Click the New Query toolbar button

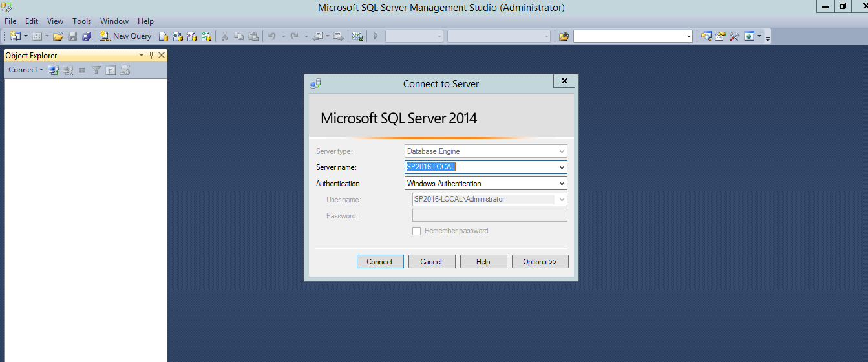click(x=125, y=36)
